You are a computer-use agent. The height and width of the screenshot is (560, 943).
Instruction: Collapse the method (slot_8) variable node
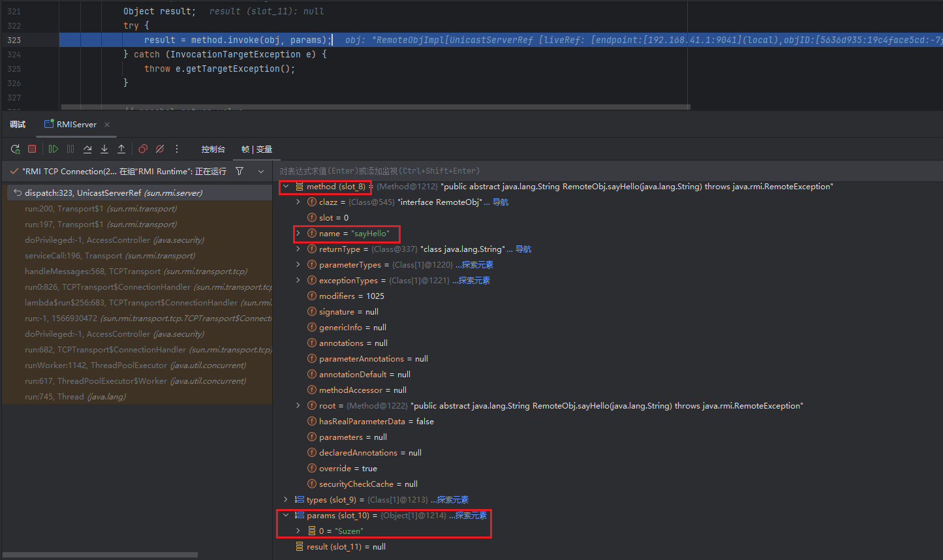(x=286, y=187)
